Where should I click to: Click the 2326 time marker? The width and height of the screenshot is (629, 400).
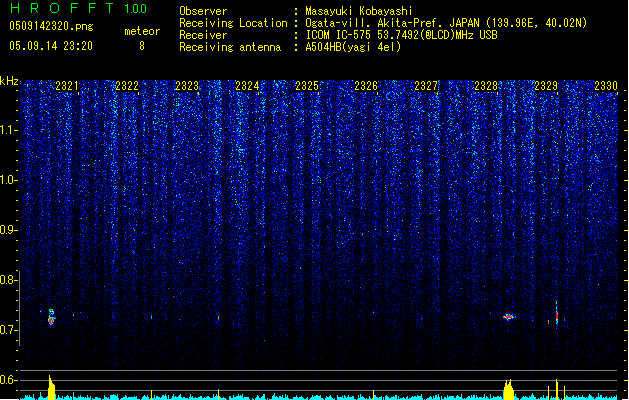click(366, 86)
